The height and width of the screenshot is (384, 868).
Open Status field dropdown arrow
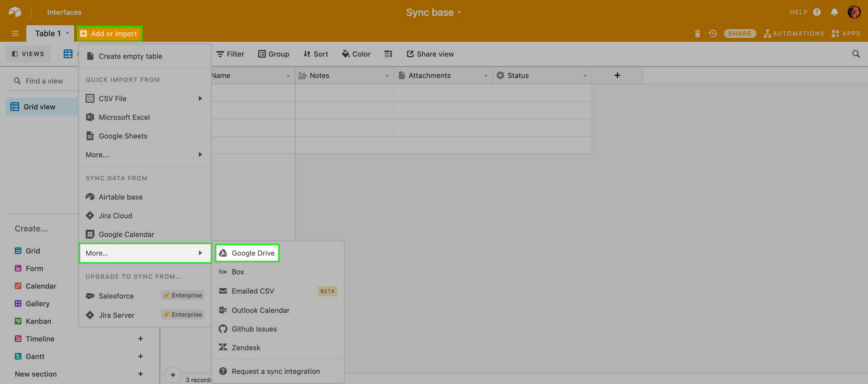click(x=585, y=76)
